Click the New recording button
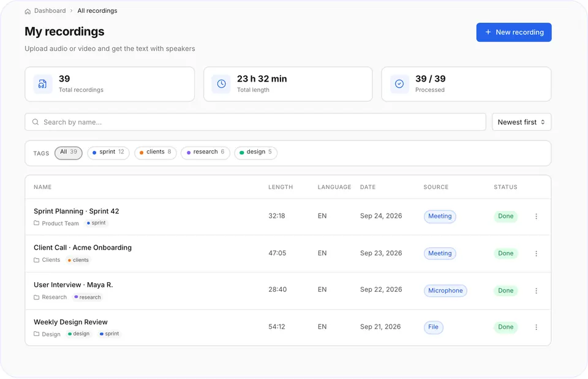 [x=514, y=33]
